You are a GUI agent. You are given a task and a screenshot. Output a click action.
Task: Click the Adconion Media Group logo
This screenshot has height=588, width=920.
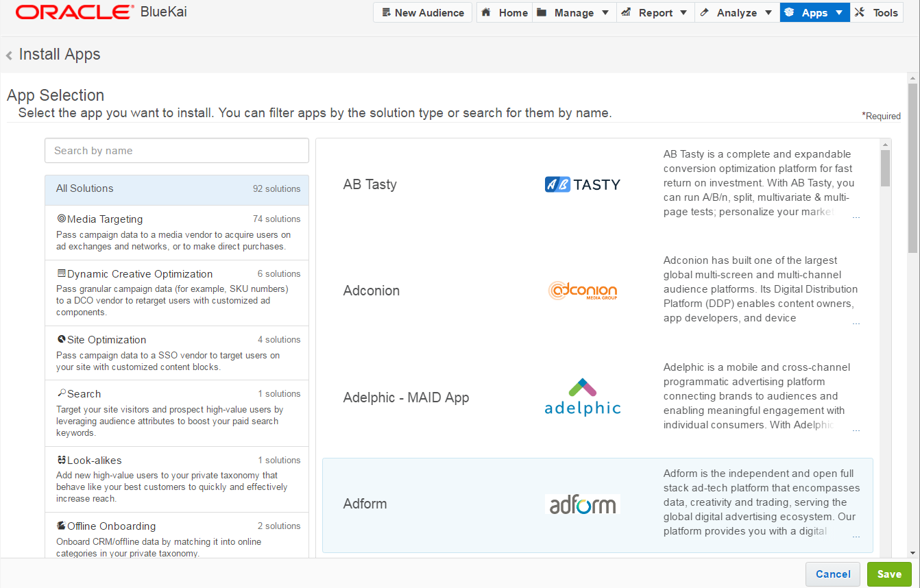[583, 291]
